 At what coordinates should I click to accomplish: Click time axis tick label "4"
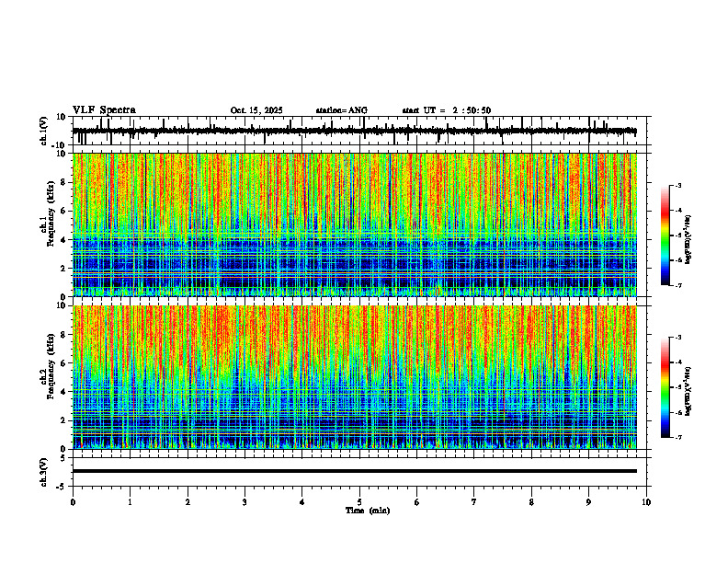point(302,502)
